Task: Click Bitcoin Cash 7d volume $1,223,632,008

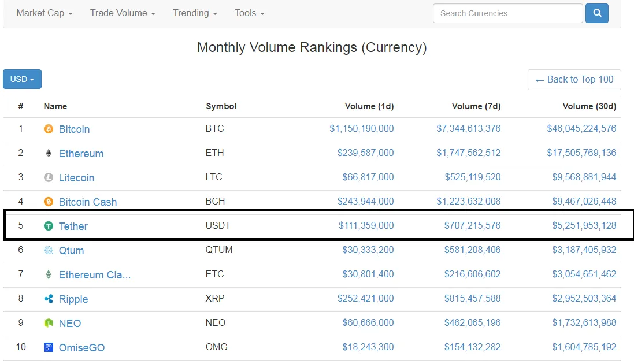Action: pyautogui.click(x=468, y=202)
